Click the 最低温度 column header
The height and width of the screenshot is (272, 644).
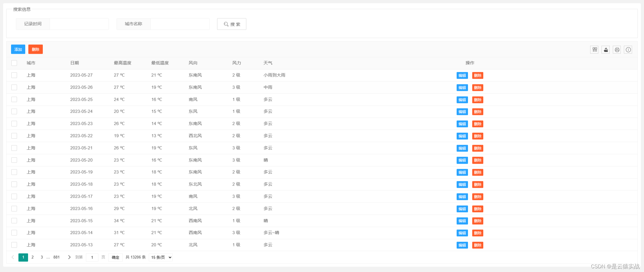pyautogui.click(x=160, y=63)
